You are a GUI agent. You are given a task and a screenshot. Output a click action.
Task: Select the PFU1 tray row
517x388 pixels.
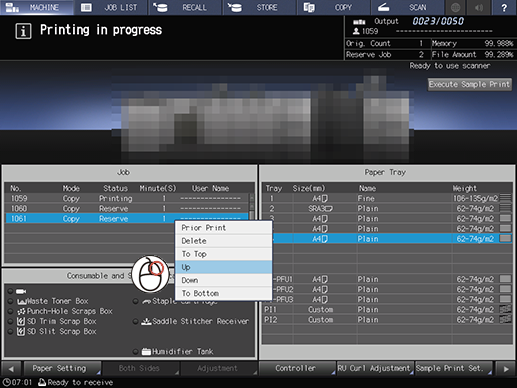pyautogui.click(x=392, y=279)
